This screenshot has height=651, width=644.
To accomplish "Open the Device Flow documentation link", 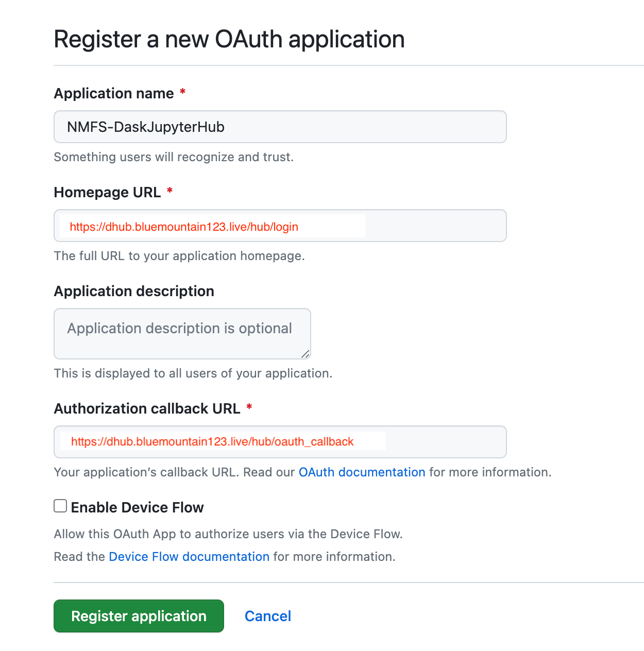I will (189, 556).
